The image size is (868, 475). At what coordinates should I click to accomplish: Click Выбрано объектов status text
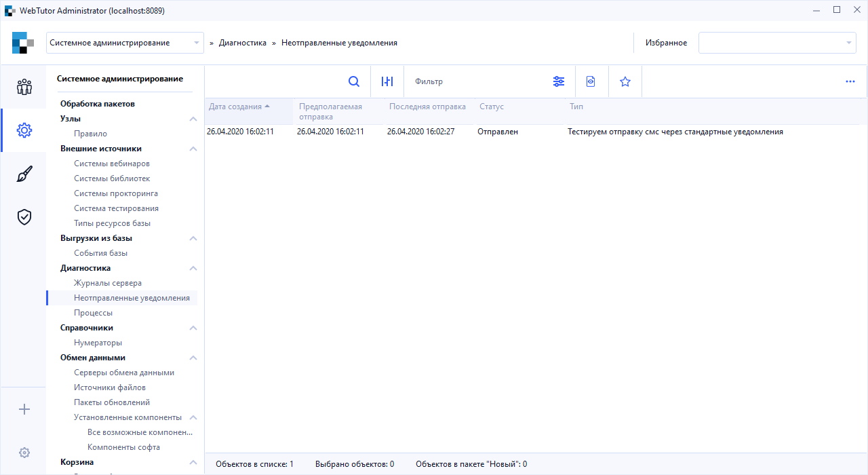pos(355,464)
